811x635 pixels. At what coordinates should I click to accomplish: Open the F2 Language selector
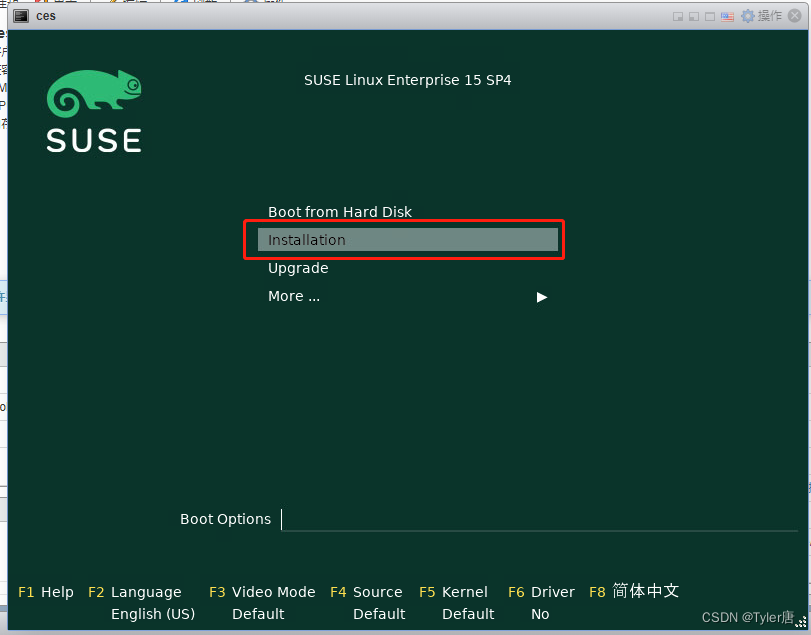click(135, 592)
